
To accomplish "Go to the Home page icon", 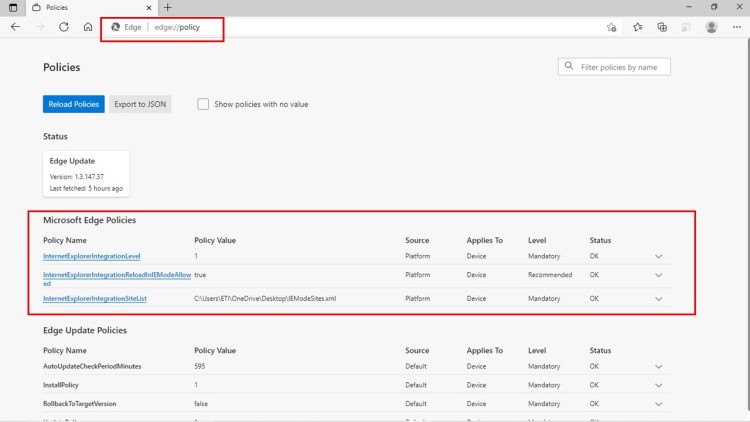I will click(x=88, y=27).
